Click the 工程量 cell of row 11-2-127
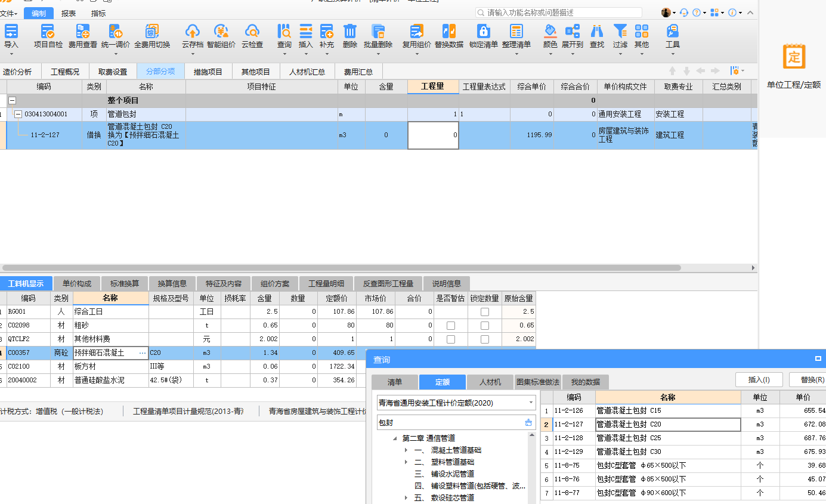 (x=433, y=135)
